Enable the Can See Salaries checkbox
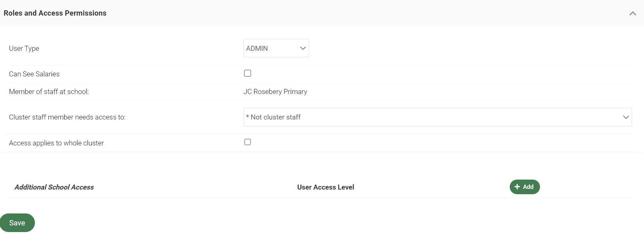 pyautogui.click(x=248, y=73)
